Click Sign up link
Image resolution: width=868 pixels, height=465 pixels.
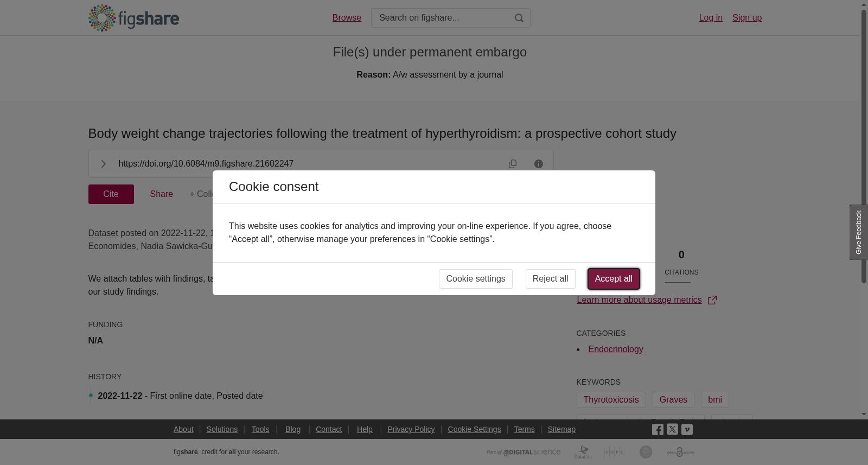747,18
